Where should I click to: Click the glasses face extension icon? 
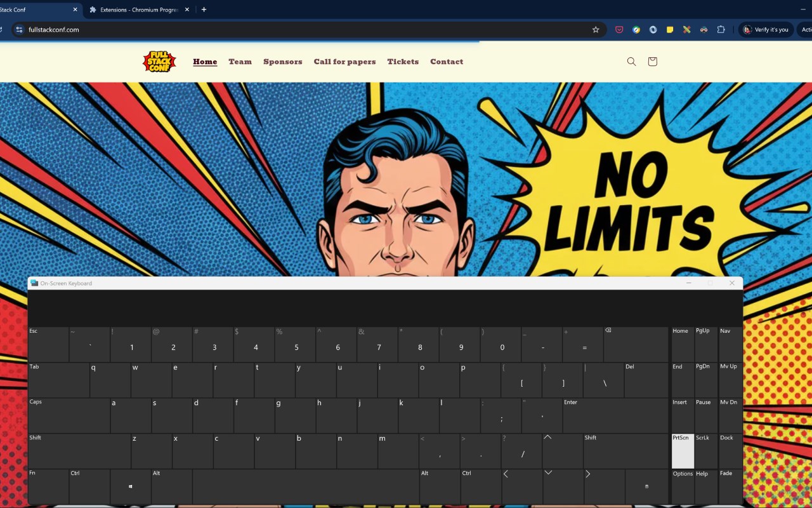tap(704, 30)
